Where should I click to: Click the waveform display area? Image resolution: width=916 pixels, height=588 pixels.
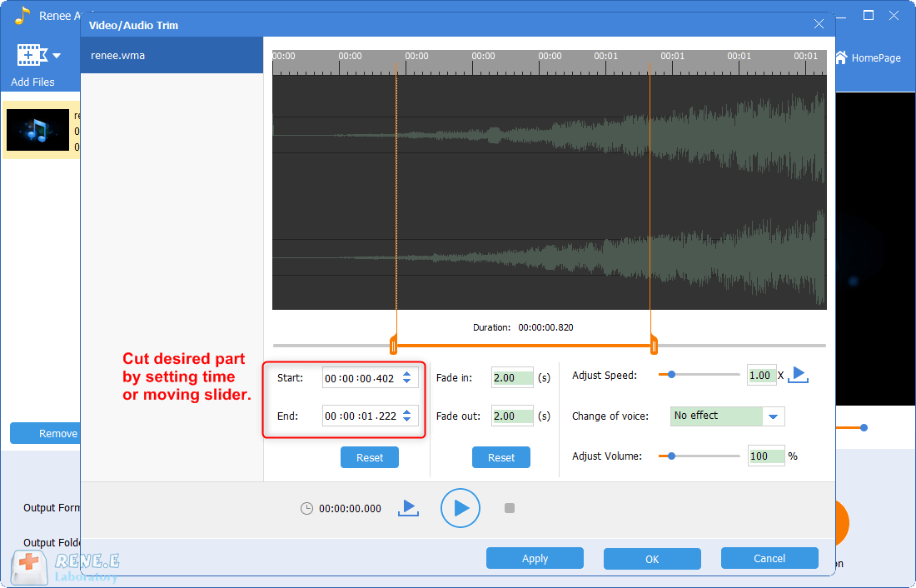pyautogui.click(x=549, y=192)
